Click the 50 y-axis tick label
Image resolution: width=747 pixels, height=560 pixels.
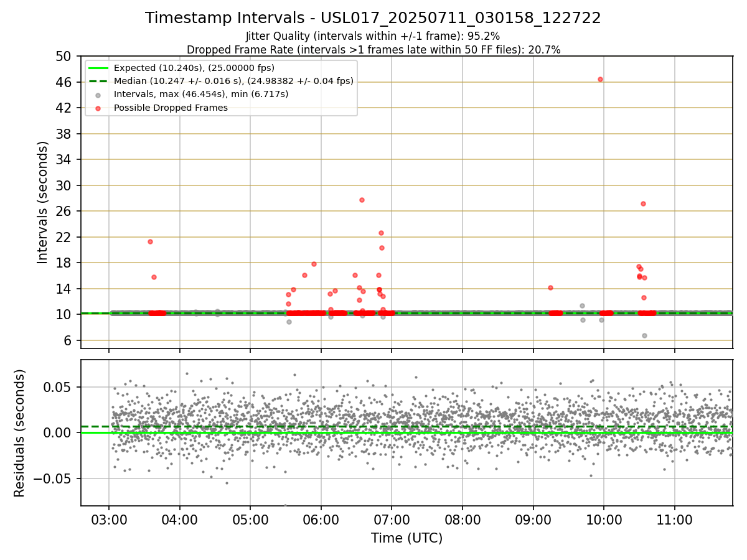point(64,57)
